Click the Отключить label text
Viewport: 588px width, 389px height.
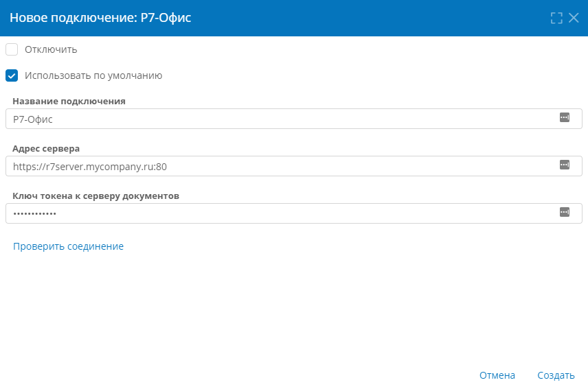(51, 49)
